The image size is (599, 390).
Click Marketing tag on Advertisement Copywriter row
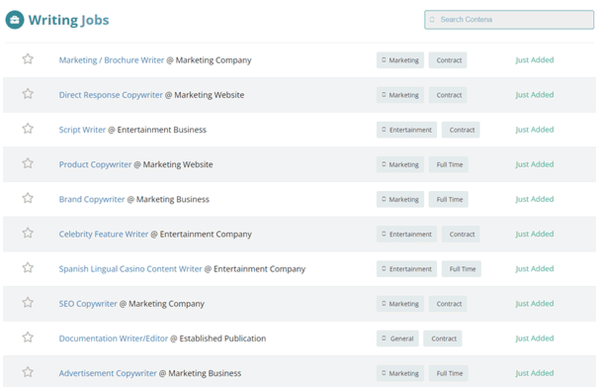tap(400, 373)
